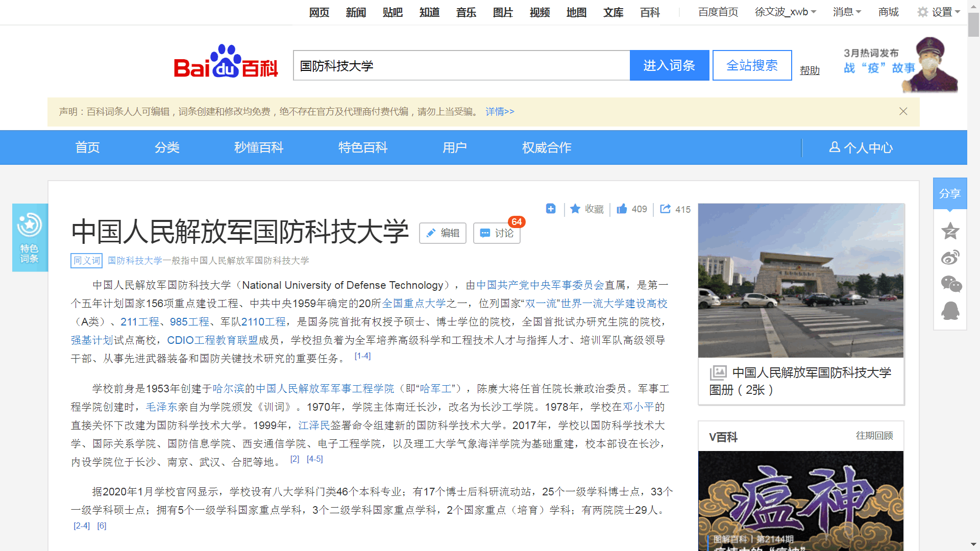
Task: Click the star 收藏 favorite icon
Action: click(575, 209)
